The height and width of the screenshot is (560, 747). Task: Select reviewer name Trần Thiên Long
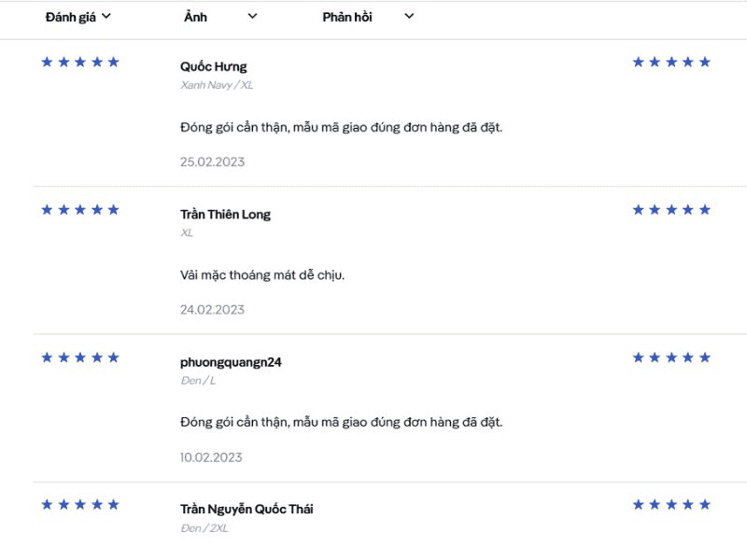[225, 214]
